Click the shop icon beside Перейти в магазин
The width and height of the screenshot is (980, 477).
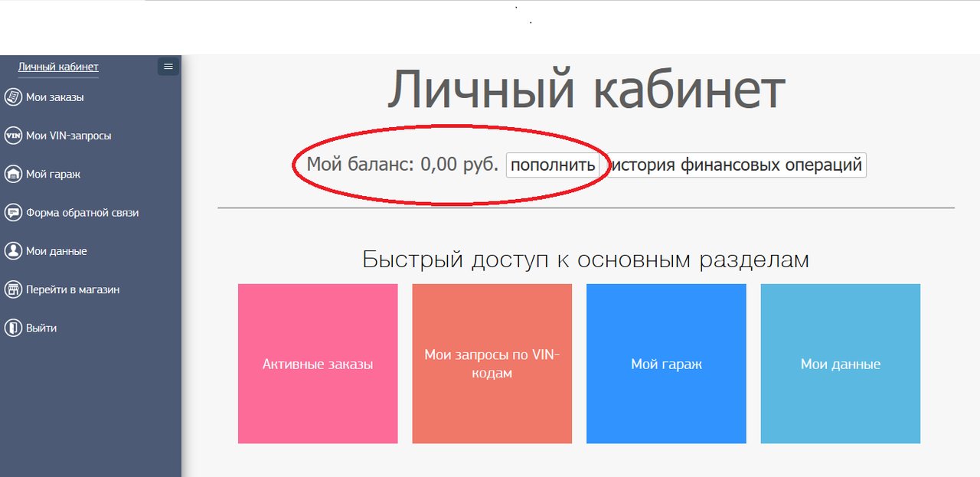pos(12,289)
